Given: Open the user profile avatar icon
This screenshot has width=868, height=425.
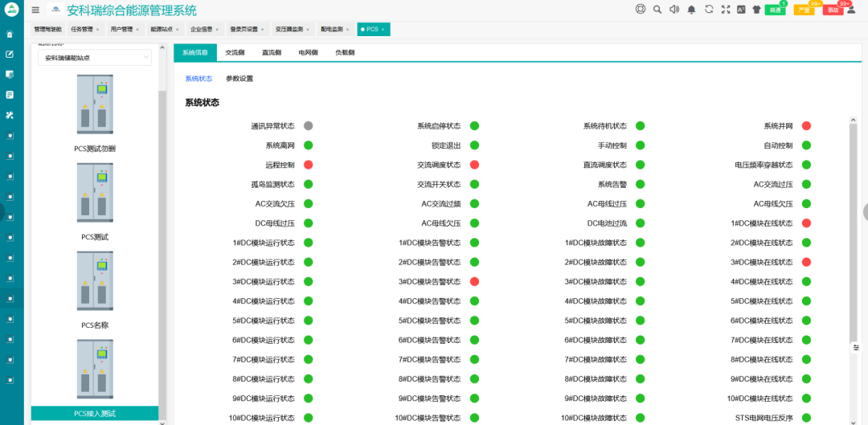Looking at the screenshot, I should click(x=851, y=10).
